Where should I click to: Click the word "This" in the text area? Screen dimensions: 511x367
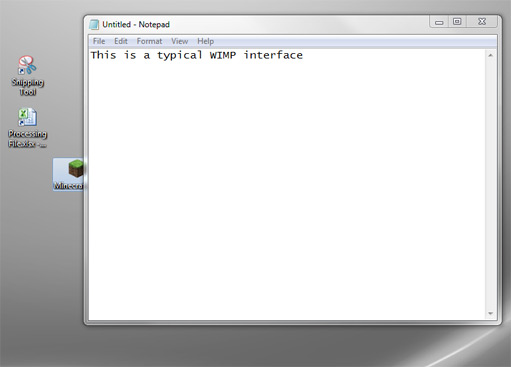pos(104,55)
